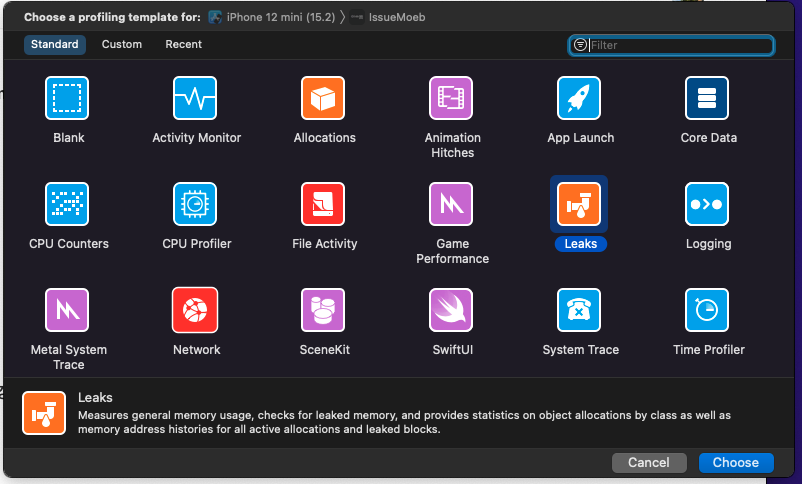Select the Core Data template icon
The width and height of the screenshot is (802, 484).
click(x=707, y=98)
